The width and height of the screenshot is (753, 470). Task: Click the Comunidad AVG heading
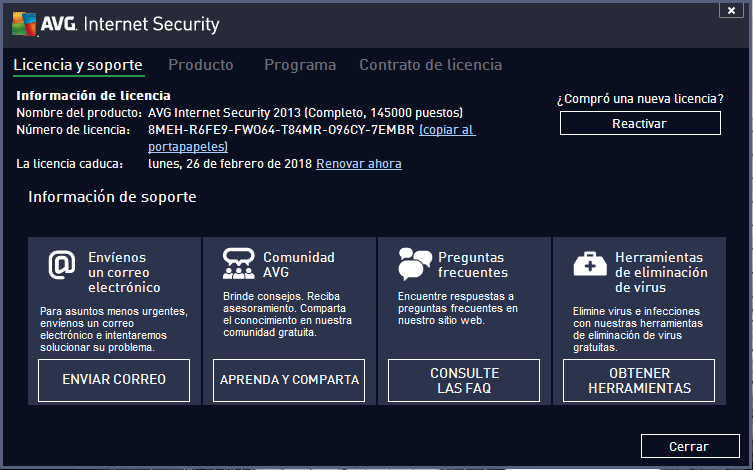pos(299,265)
